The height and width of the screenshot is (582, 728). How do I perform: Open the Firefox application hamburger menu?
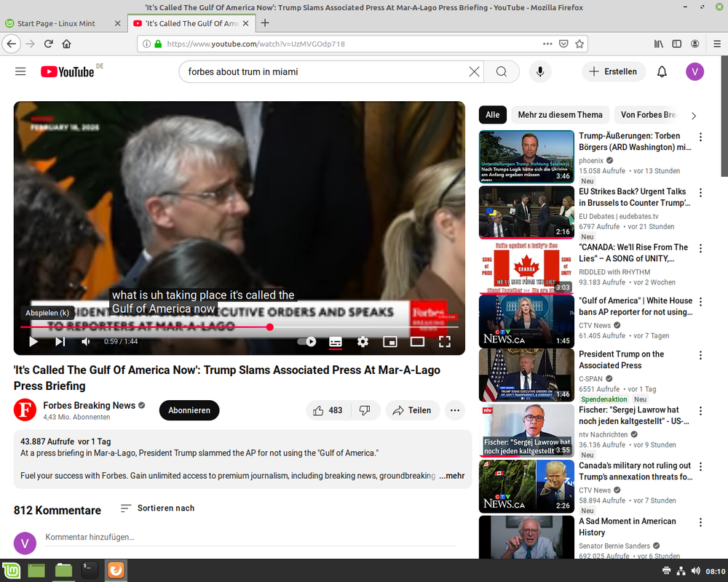(x=717, y=44)
